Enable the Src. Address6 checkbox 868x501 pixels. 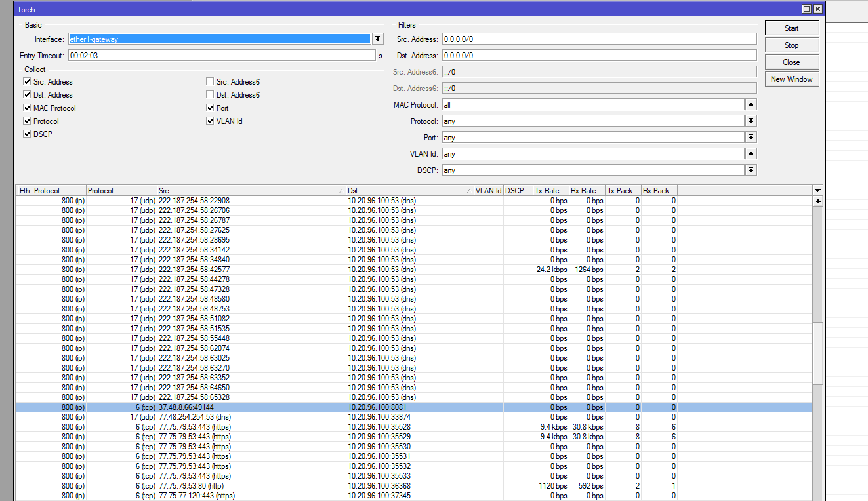210,82
